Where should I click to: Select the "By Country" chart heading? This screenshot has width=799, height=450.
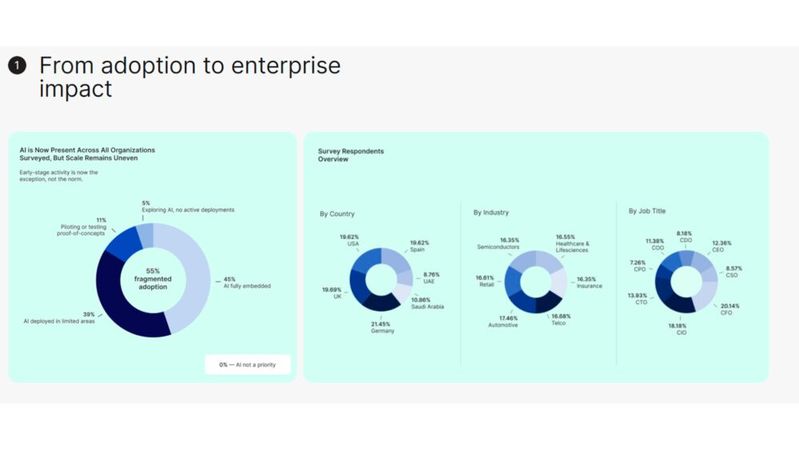click(x=337, y=213)
